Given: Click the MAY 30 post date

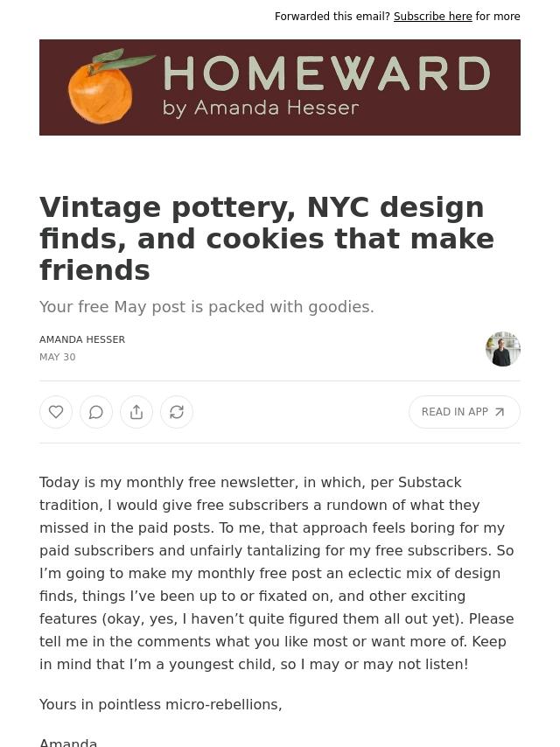Looking at the screenshot, I should [58, 357].
